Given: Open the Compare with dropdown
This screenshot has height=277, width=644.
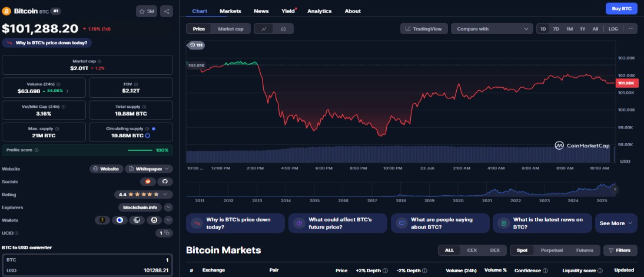Looking at the screenshot, I should (x=492, y=29).
